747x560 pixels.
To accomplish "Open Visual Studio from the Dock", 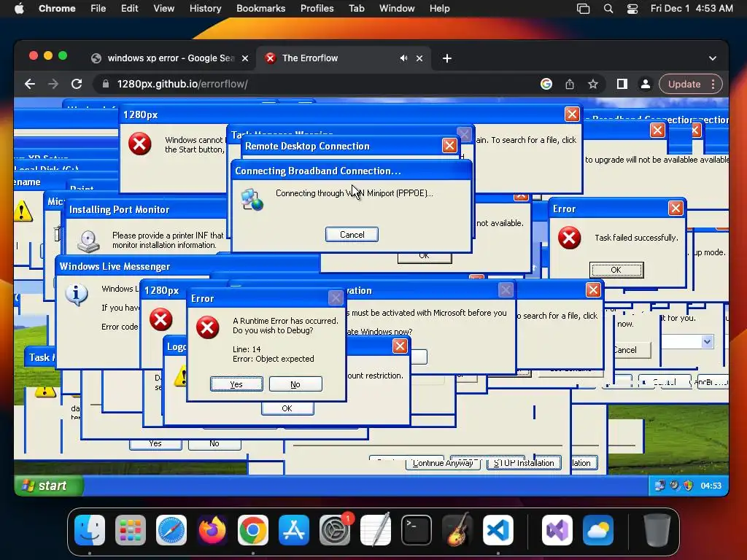I will [557, 530].
